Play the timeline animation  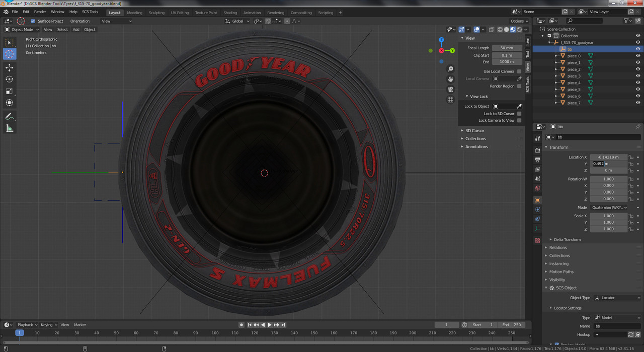(x=270, y=325)
